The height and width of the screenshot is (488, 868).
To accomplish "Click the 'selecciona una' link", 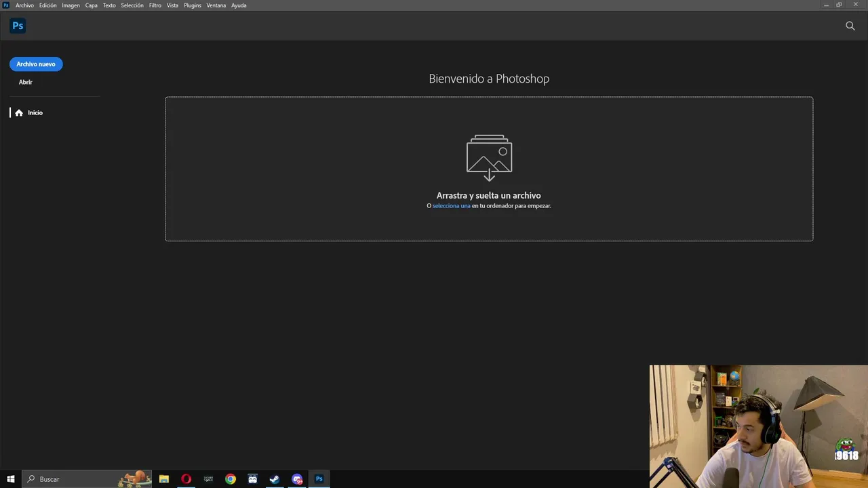I will click(452, 206).
